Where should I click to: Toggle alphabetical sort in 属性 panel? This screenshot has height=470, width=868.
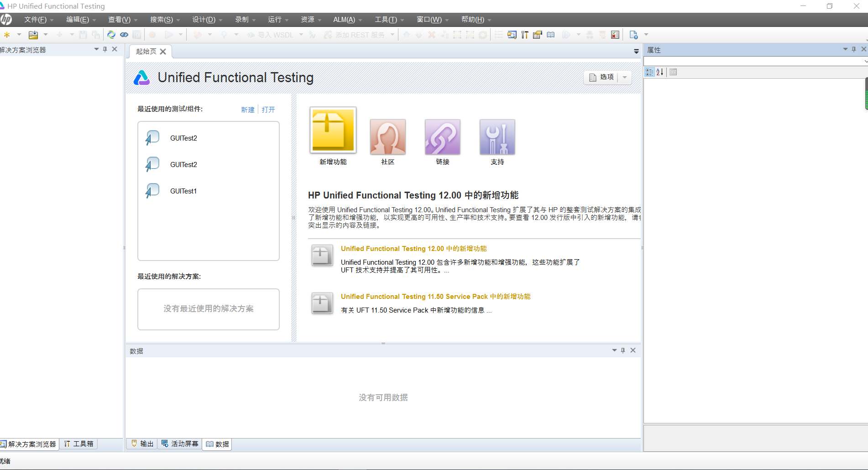click(x=660, y=72)
